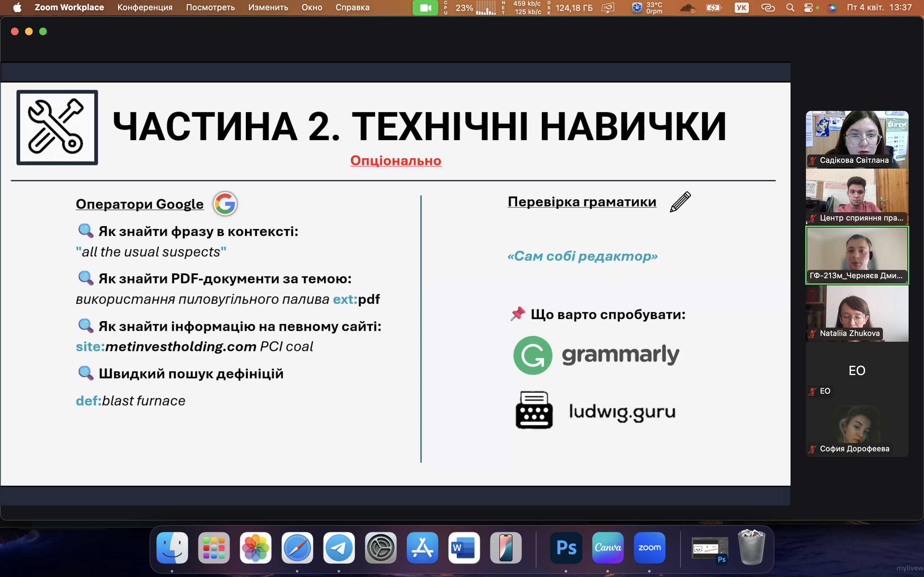
Task: Open Control Center in menu bar
Action: pyautogui.click(x=808, y=8)
